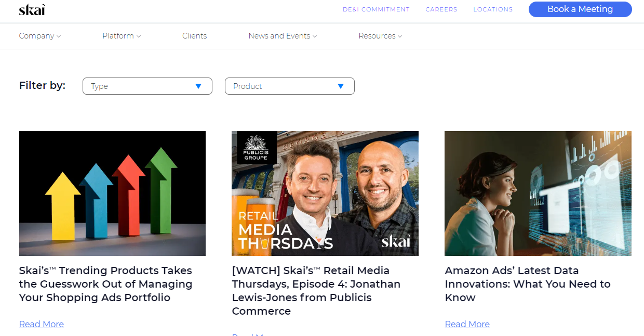This screenshot has height=336, width=644.
Task: Click the Type filter blue arrow
Action: 198,86
